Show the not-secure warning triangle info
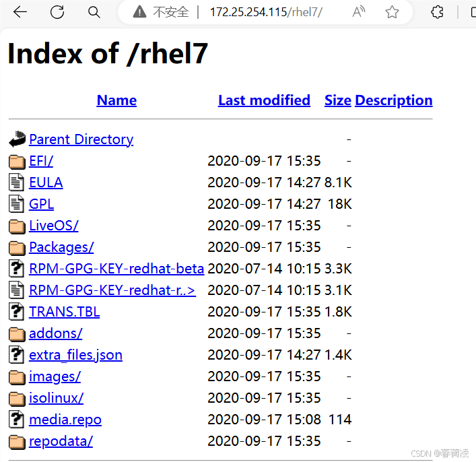Viewport: 476px width, 462px height. tap(139, 12)
